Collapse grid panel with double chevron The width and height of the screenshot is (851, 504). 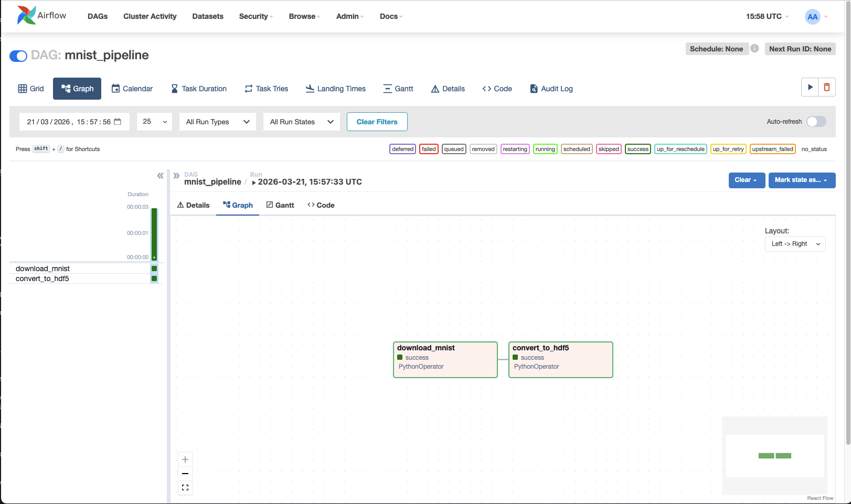click(160, 176)
